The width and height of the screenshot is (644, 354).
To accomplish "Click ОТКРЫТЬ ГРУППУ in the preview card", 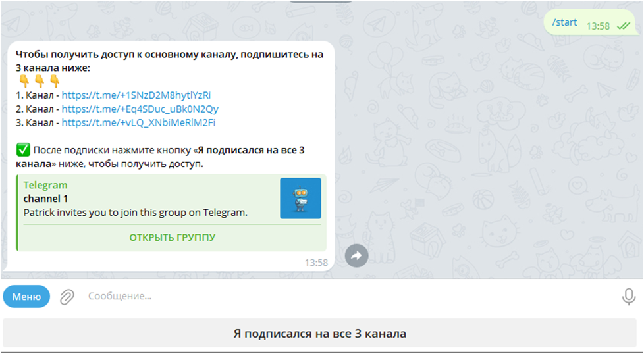I will 172,238.
